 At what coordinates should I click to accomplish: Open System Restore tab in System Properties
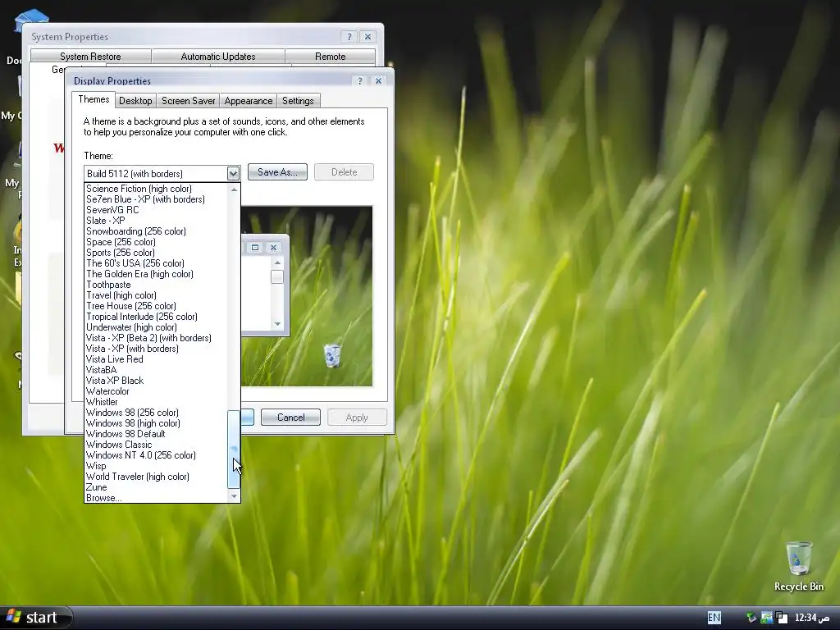coord(90,57)
